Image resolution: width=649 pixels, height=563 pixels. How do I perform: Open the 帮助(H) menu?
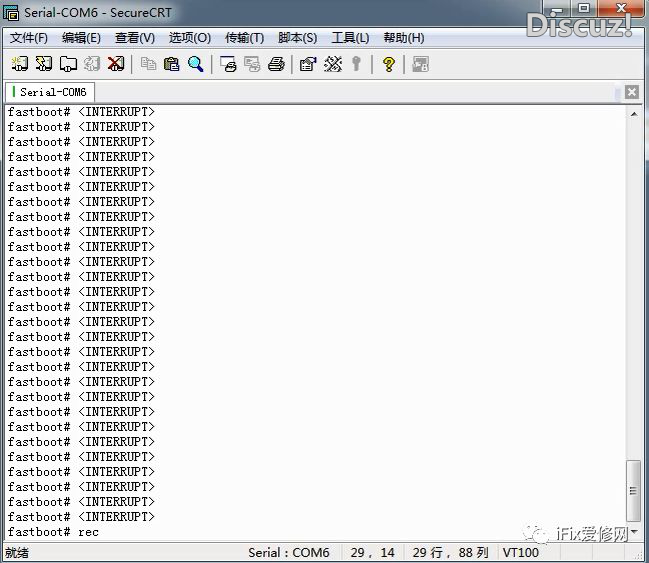click(x=404, y=38)
